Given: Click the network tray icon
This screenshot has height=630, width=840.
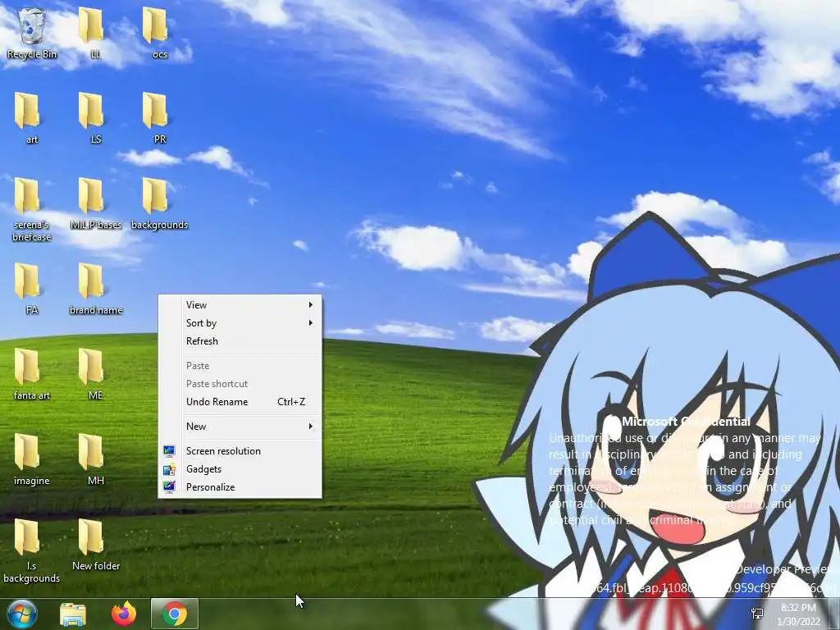Looking at the screenshot, I should point(757,614).
